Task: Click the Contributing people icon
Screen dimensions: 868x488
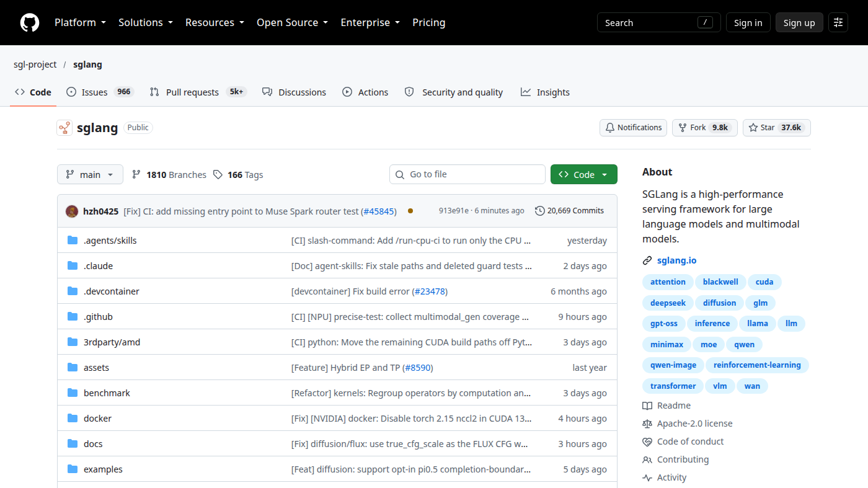Action: [647, 459]
